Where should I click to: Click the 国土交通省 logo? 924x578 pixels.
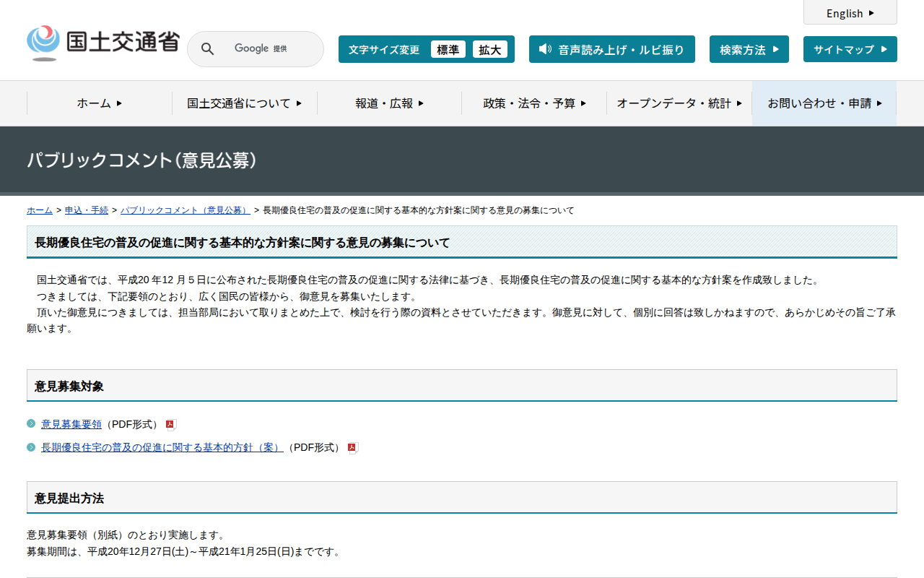pos(101,41)
